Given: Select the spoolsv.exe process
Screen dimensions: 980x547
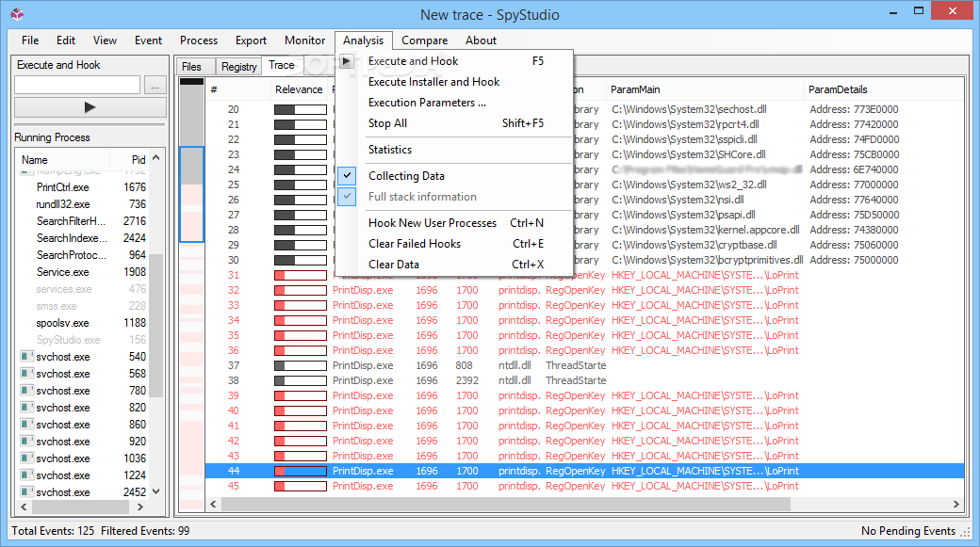Looking at the screenshot, I should (x=62, y=323).
